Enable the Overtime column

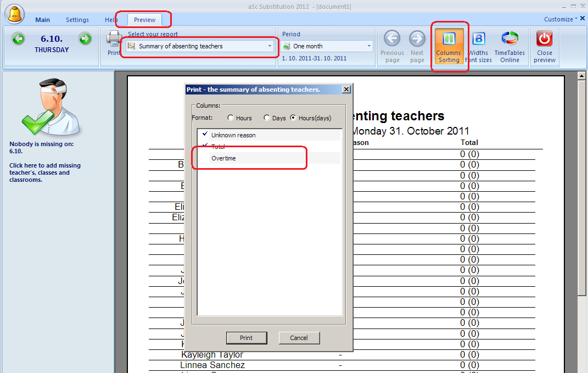coord(269,158)
